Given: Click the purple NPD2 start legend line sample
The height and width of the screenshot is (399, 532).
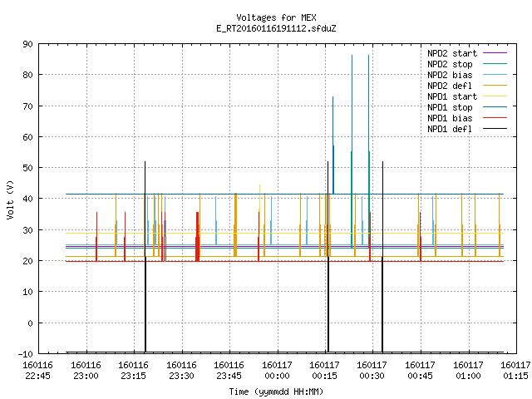Looking at the screenshot, I should point(495,53).
